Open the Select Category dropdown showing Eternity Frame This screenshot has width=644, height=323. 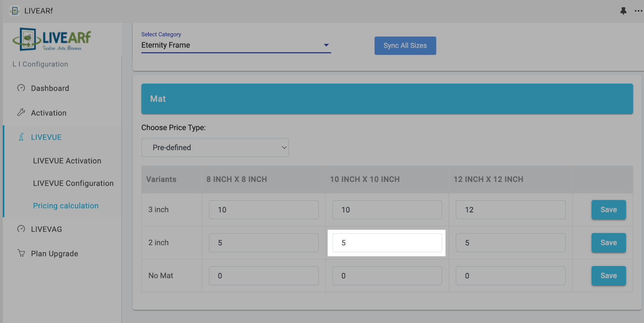(236, 45)
